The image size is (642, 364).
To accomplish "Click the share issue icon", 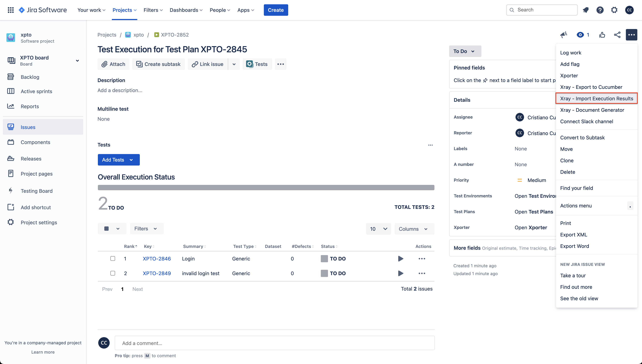I will (617, 35).
